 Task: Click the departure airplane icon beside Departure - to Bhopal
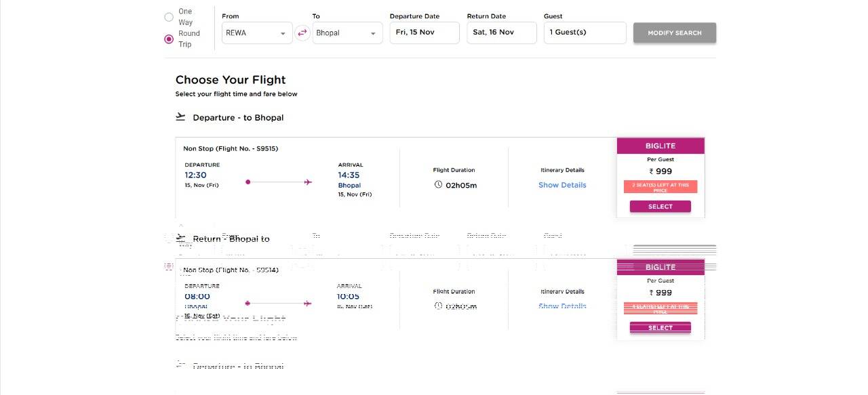click(x=180, y=117)
